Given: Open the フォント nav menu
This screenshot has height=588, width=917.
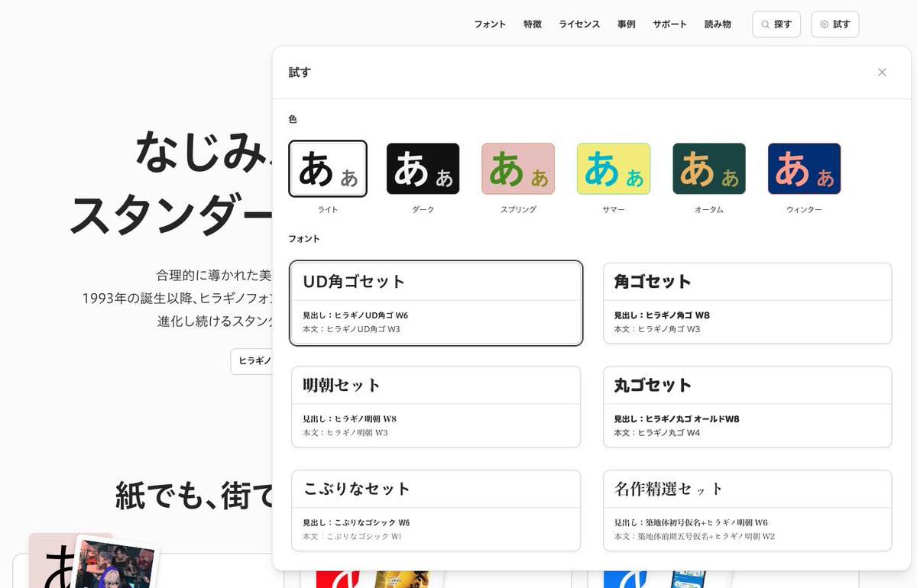Looking at the screenshot, I should coord(490,24).
